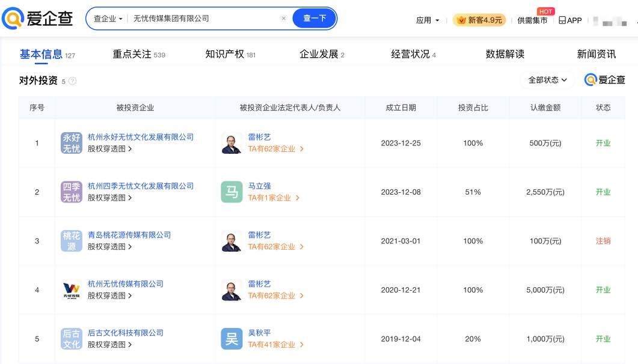Click the date 2023-12-25
This screenshot has width=638, height=364.
401,143
